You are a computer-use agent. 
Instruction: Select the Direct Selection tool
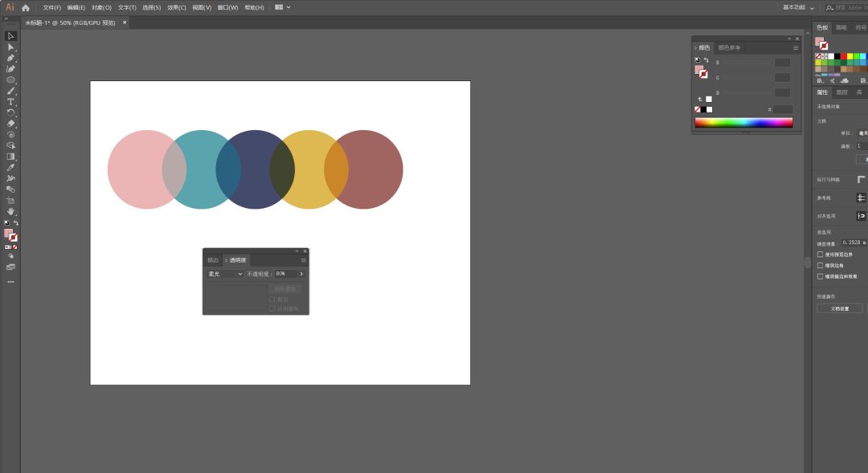pos(10,47)
